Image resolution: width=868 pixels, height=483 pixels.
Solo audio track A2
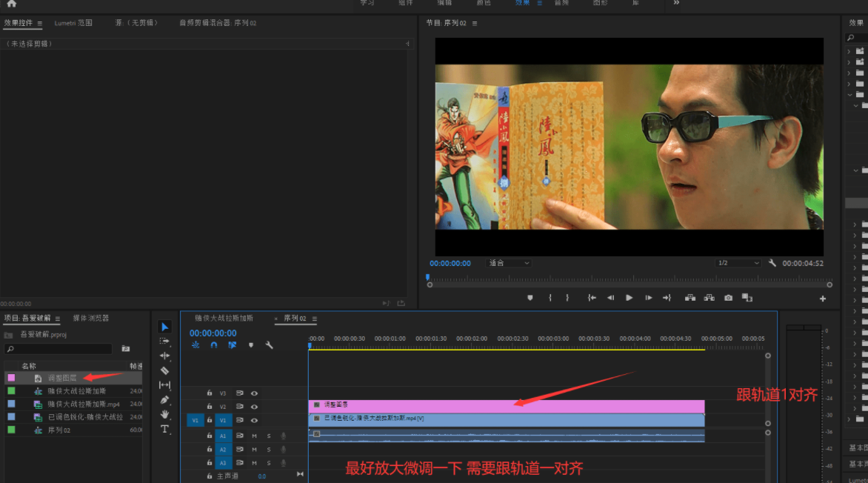coord(269,449)
